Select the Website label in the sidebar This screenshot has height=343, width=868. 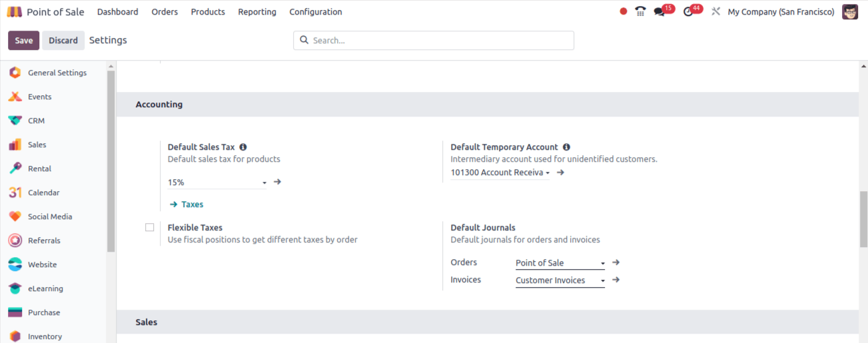click(42, 264)
